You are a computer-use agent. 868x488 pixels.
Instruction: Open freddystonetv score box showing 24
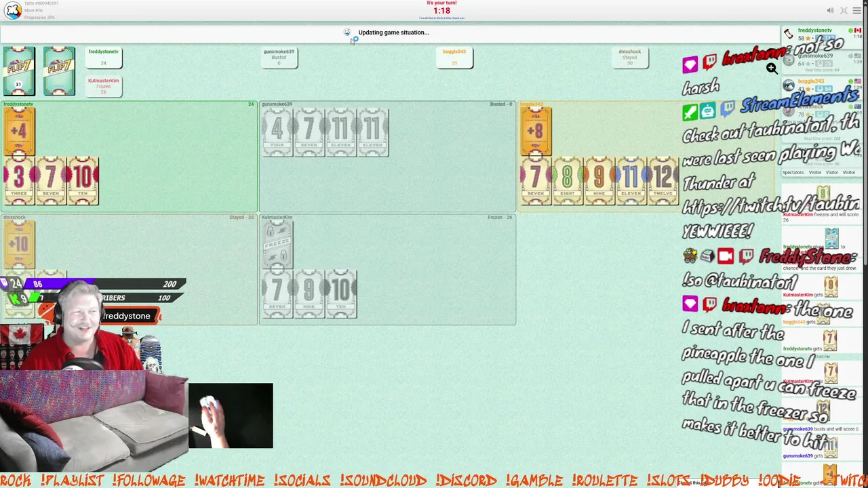pyautogui.click(x=104, y=58)
